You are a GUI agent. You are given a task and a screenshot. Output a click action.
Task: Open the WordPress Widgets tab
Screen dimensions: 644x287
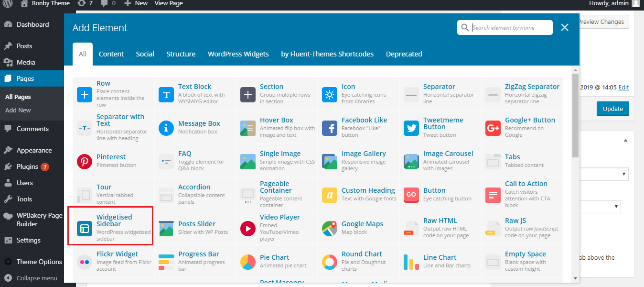(238, 54)
